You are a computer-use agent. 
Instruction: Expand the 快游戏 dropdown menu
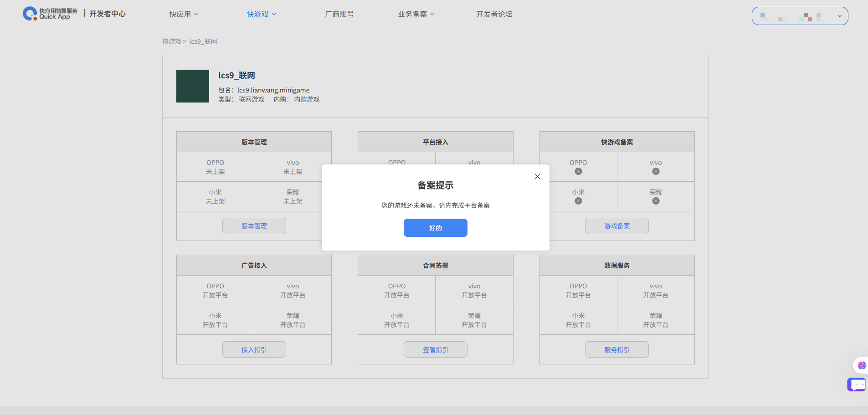(261, 14)
